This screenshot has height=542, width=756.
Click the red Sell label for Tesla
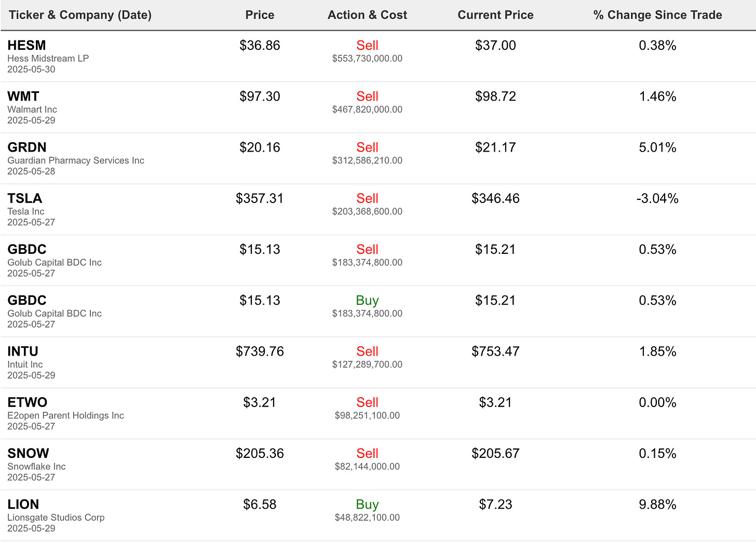pos(367,198)
